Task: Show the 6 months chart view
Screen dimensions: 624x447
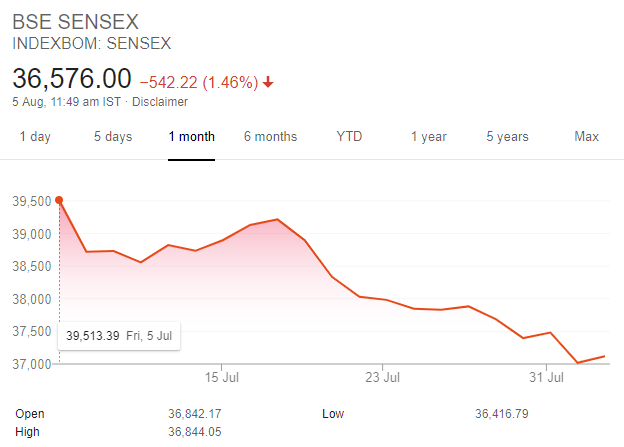Action: click(271, 137)
